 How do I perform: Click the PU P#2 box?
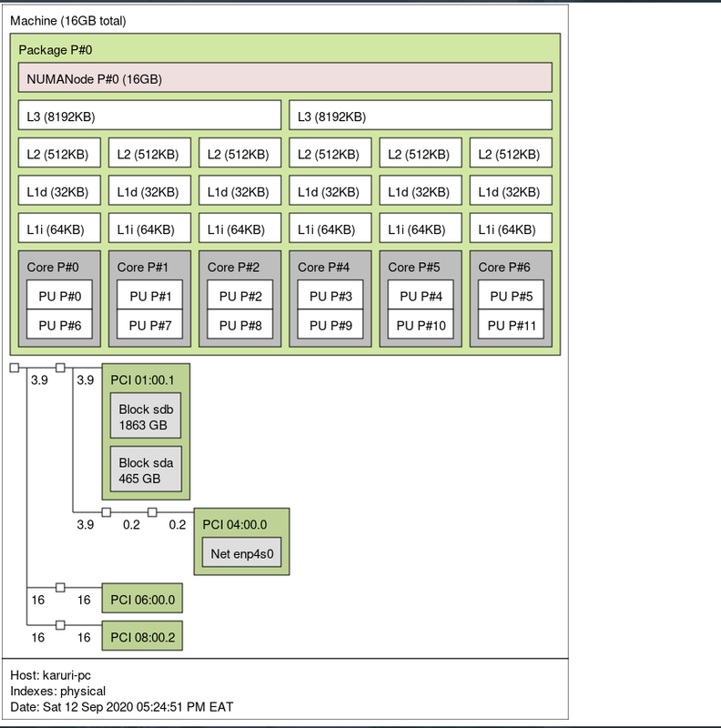(x=240, y=295)
